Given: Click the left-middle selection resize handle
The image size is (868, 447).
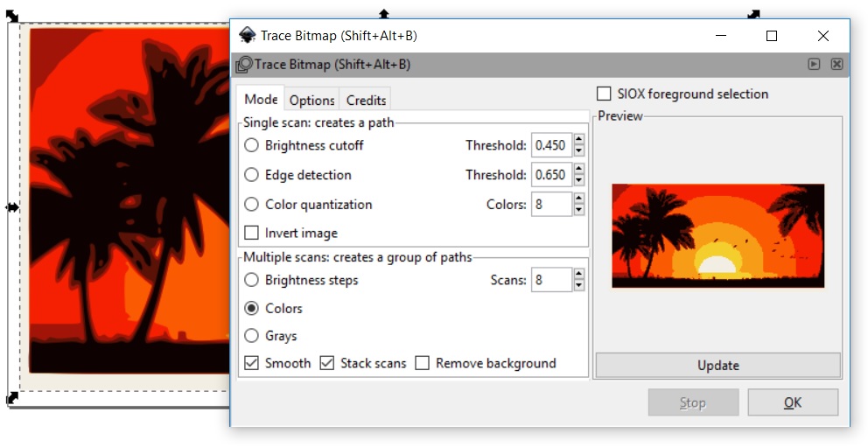Looking at the screenshot, I should pos(11,207).
